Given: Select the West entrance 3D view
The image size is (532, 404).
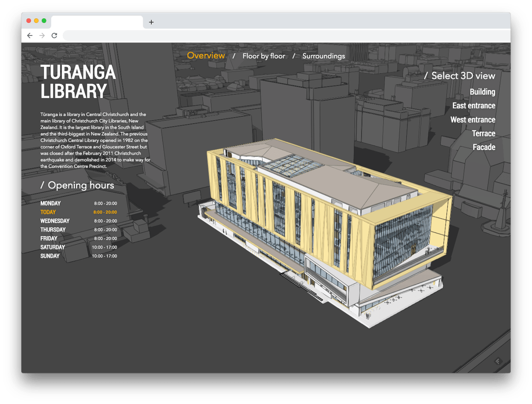Looking at the screenshot, I should click(473, 119).
